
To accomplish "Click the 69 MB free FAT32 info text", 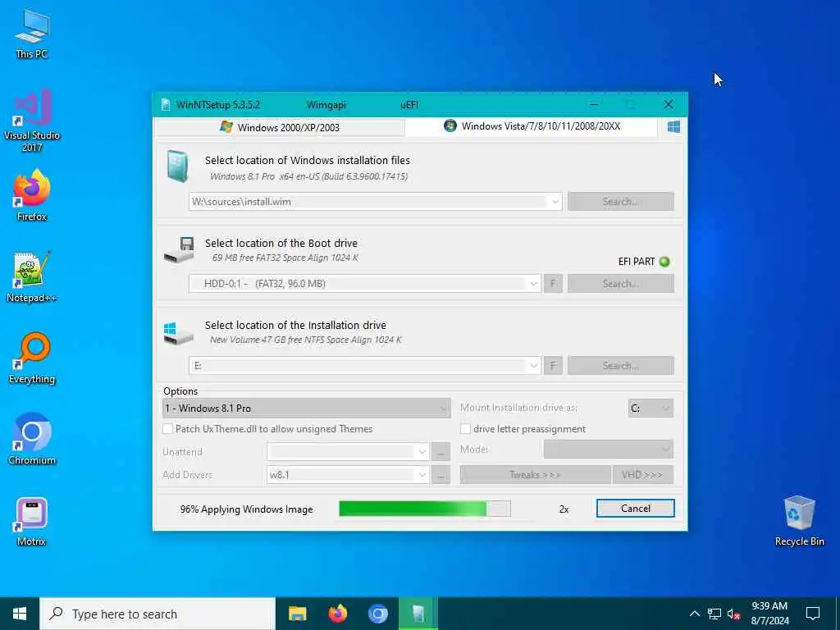I will point(285,258).
